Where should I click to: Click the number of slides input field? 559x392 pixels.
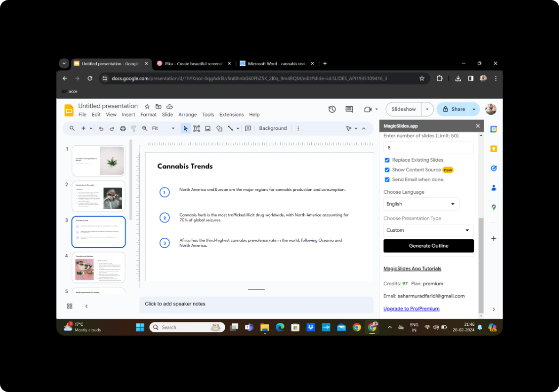[428, 148]
